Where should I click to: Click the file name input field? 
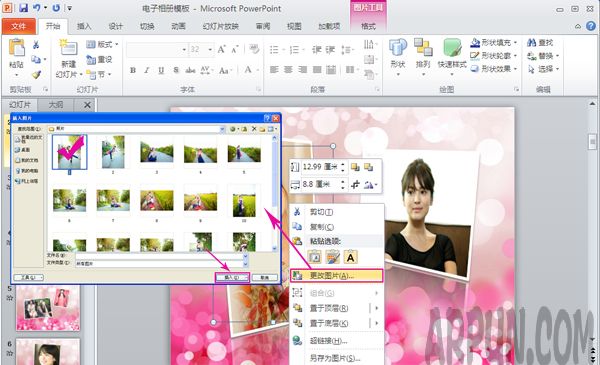click(159, 256)
